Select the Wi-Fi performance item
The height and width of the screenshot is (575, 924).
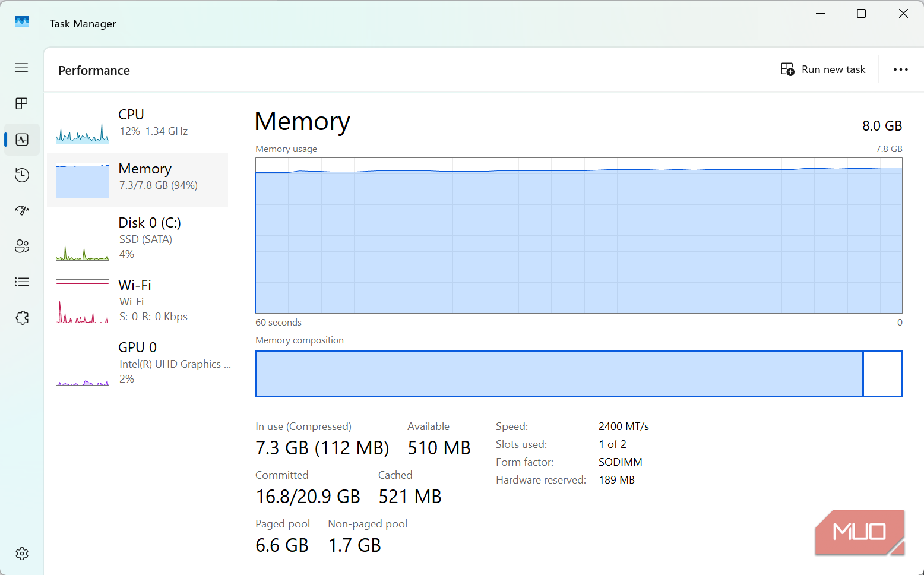coord(138,301)
